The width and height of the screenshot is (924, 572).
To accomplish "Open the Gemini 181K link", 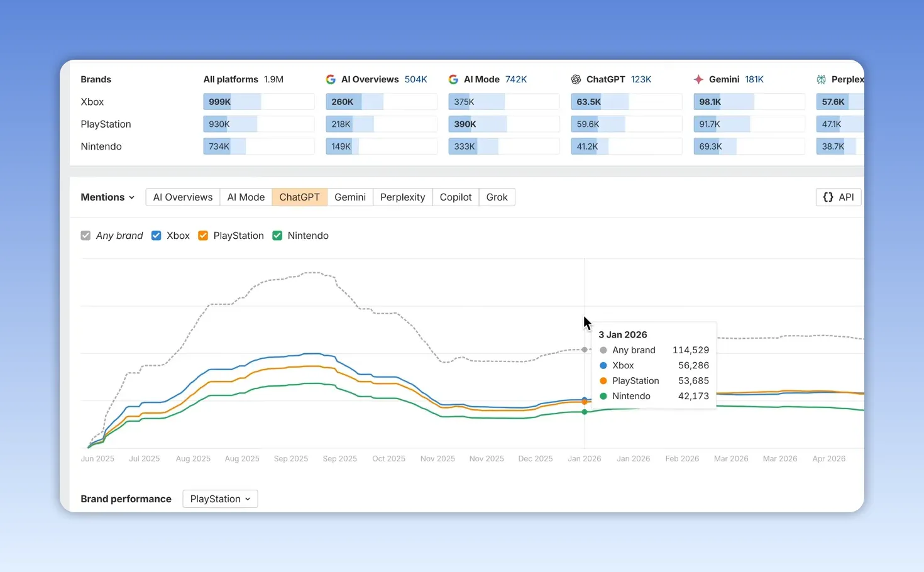I will click(754, 79).
